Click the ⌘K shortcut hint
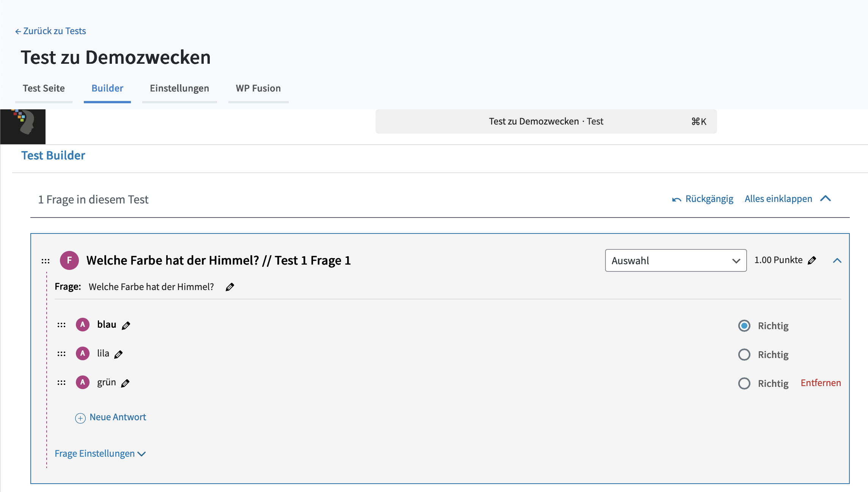 coord(699,121)
